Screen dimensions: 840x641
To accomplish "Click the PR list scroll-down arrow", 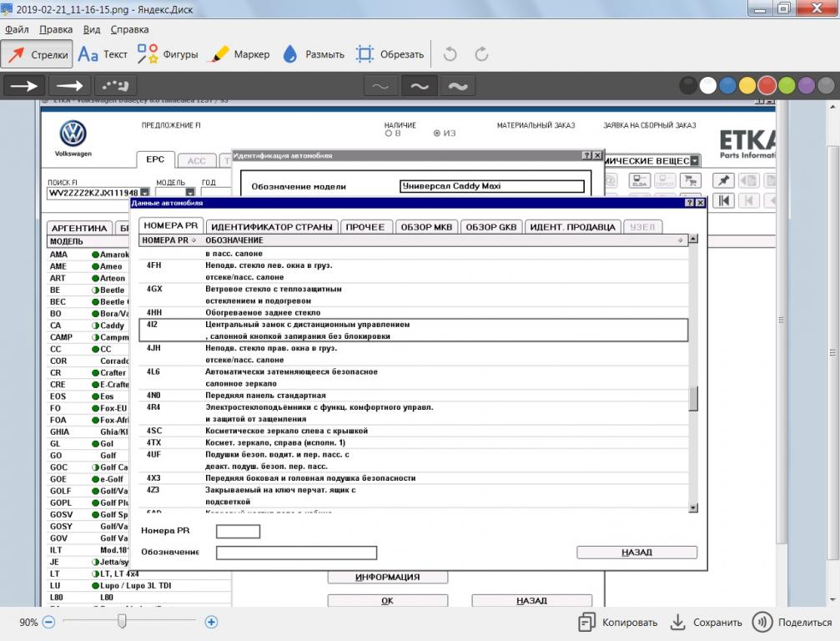I will click(x=693, y=507).
